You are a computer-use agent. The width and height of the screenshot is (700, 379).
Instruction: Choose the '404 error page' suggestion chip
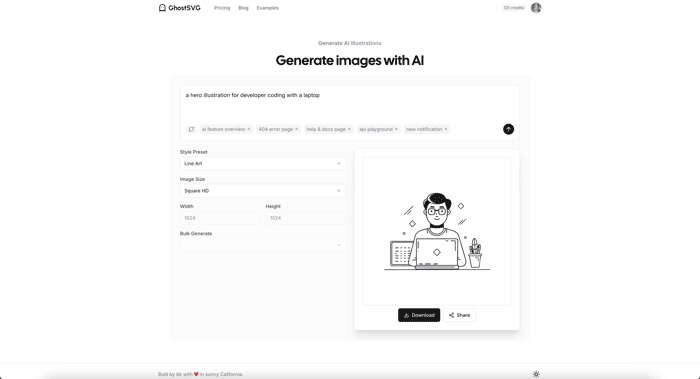click(x=278, y=129)
